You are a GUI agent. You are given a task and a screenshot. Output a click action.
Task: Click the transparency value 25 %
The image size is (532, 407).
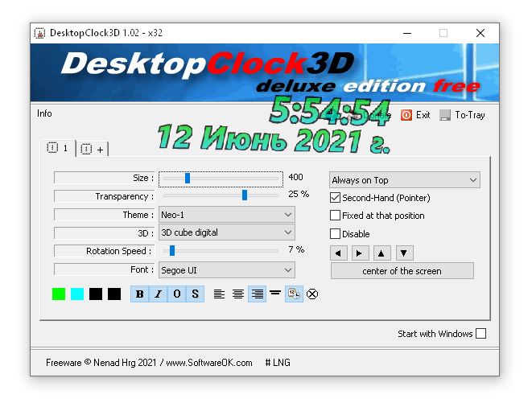tap(299, 194)
